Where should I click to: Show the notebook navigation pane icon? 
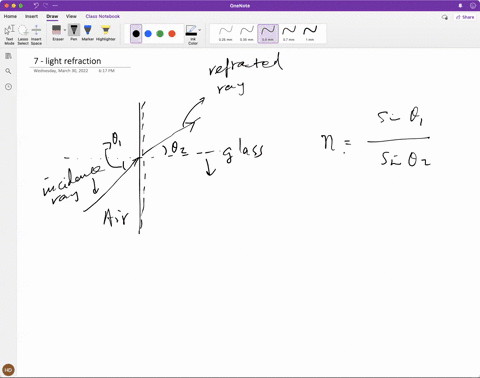click(8, 56)
